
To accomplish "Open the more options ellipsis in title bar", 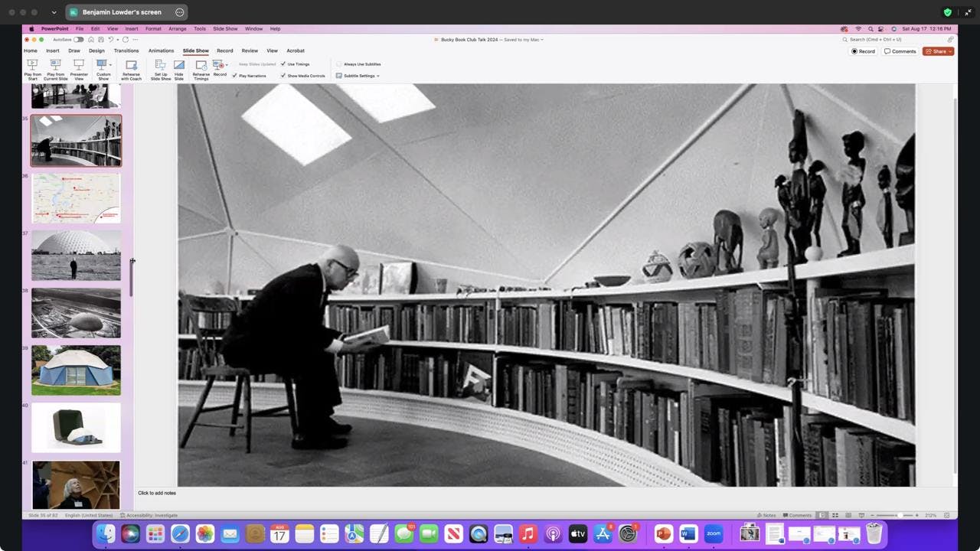I will point(136,40).
